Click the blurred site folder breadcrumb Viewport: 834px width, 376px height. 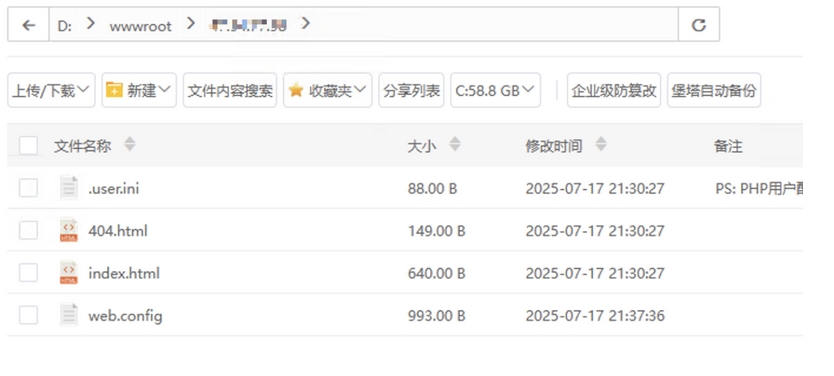pyautogui.click(x=248, y=24)
